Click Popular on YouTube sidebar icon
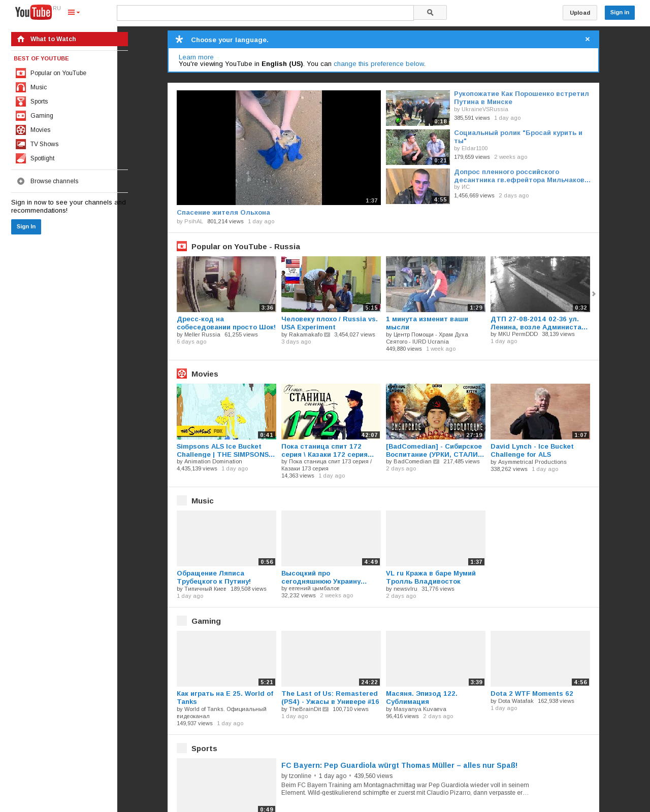Image resolution: width=650 pixels, height=812 pixels. 21,73
